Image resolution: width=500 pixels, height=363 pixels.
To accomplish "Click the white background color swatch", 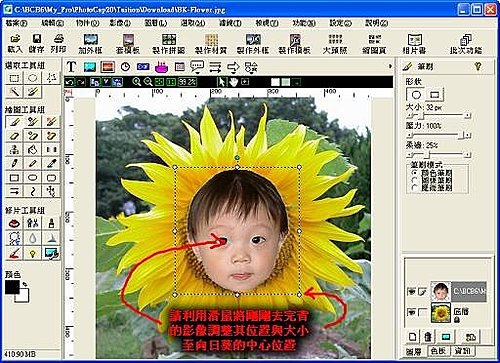I will tap(23, 297).
